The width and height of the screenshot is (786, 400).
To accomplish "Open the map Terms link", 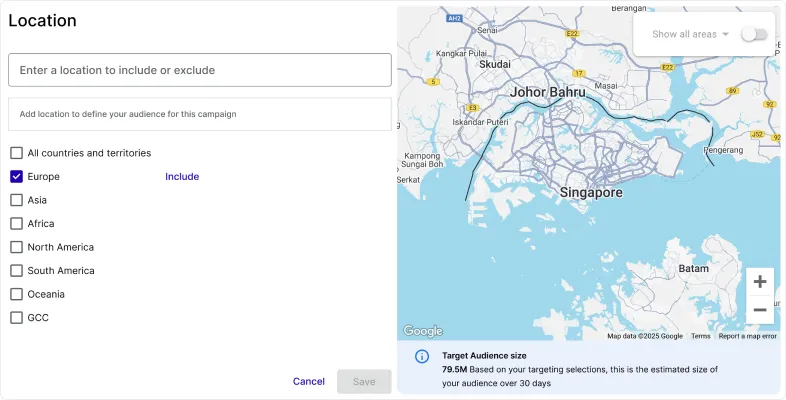I will coord(700,336).
